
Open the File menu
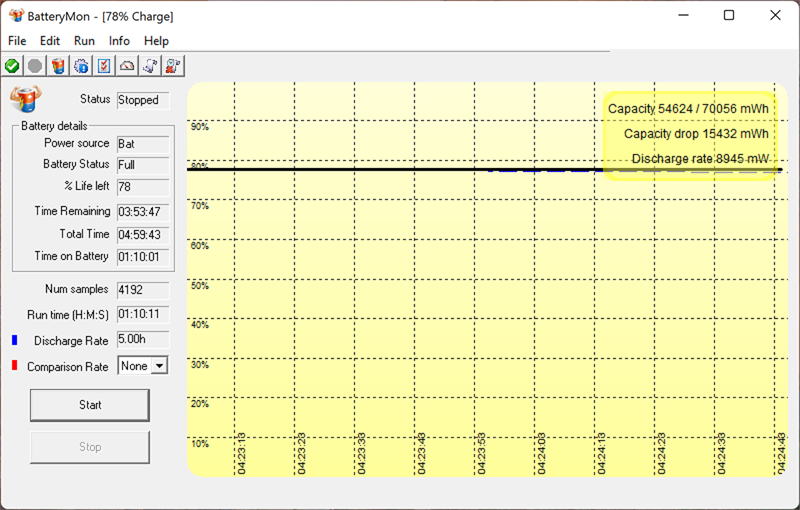point(17,41)
